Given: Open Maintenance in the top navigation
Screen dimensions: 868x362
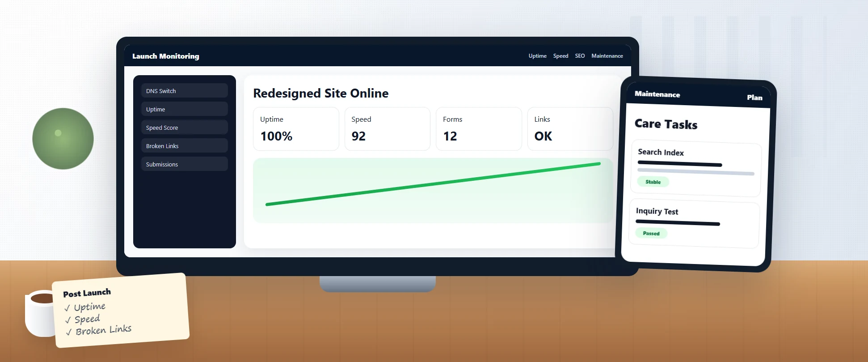Looking at the screenshot, I should pos(607,56).
